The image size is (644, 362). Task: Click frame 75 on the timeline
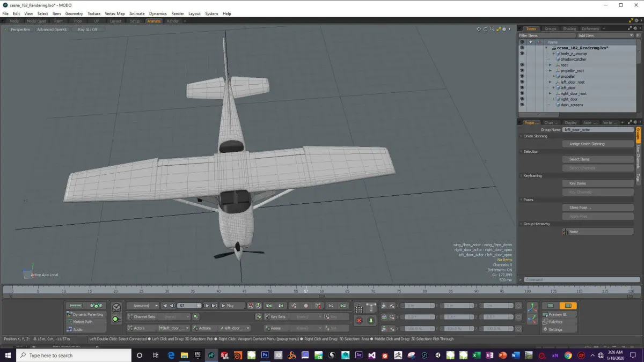click(399, 290)
